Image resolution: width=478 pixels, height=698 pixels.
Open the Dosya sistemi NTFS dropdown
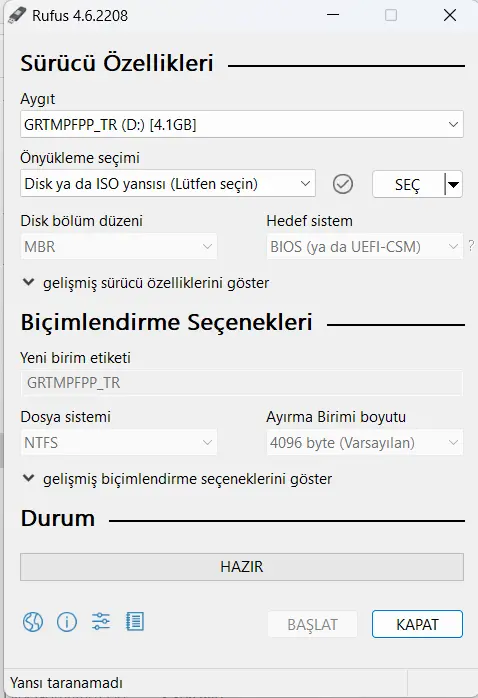pyautogui.click(x=119, y=442)
